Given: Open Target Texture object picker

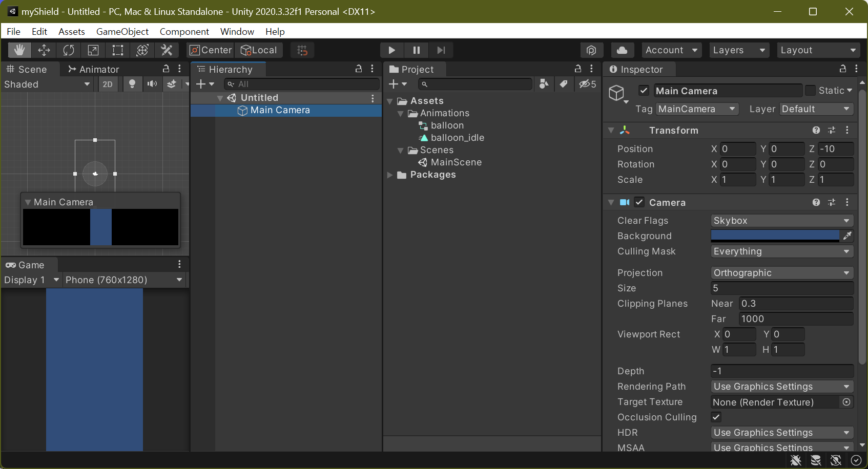Looking at the screenshot, I should pos(846,402).
